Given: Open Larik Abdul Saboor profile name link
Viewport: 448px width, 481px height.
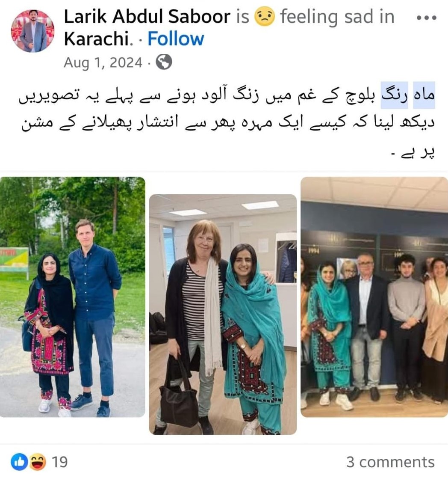Looking at the screenshot, I should [x=147, y=17].
